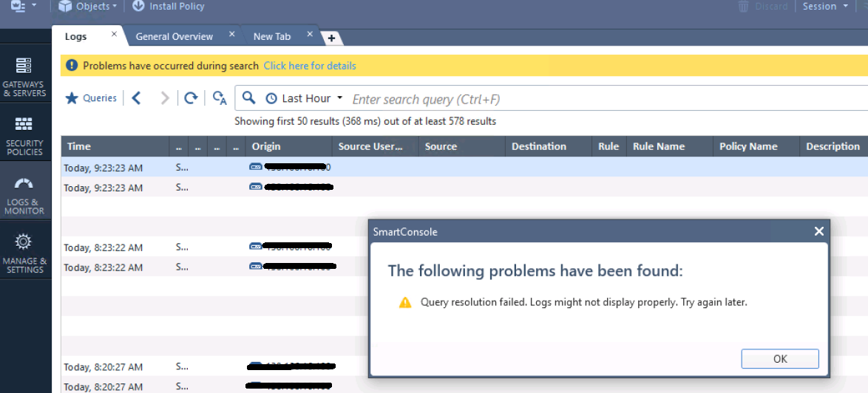Open the Session dropdown

[825, 6]
